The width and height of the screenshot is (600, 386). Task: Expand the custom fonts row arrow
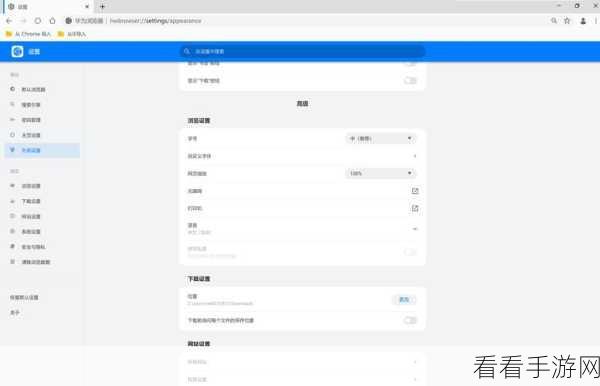pos(415,156)
